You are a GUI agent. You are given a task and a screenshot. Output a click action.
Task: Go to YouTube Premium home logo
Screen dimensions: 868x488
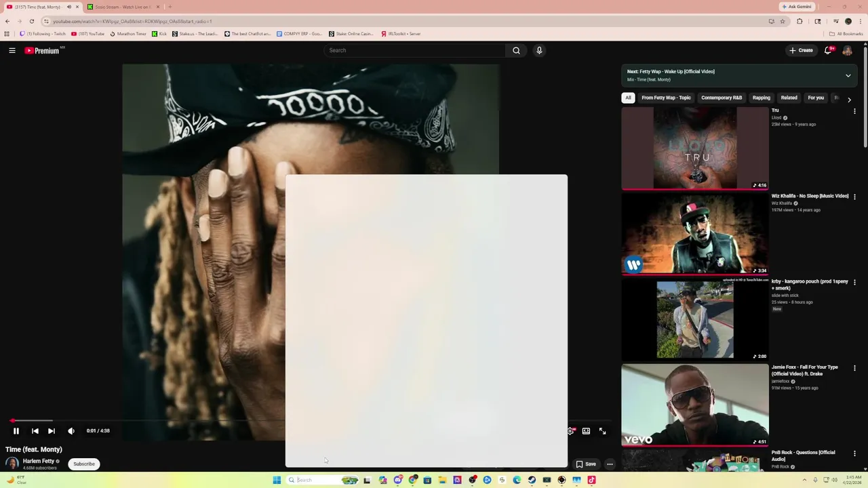[42, 50]
